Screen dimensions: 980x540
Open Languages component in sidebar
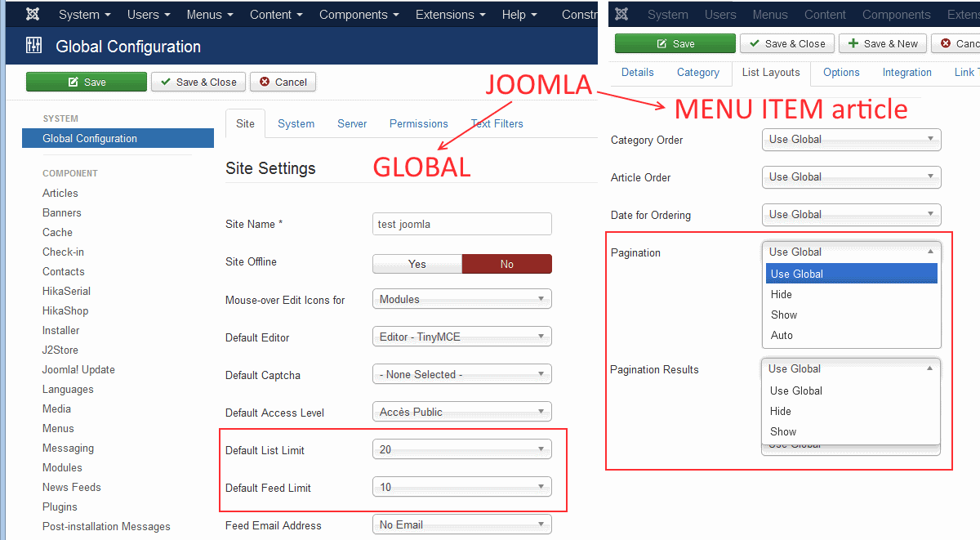coord(68,389)
